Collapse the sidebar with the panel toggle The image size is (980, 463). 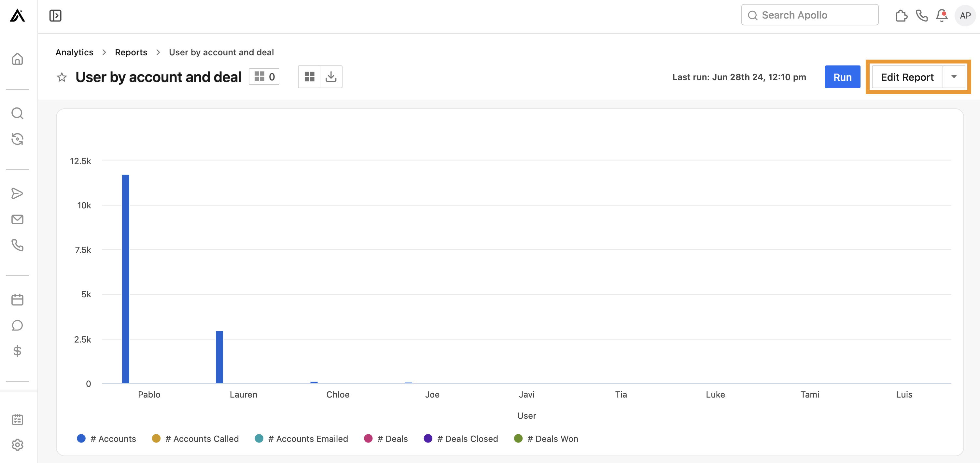pyautogui.click(x=55, y=15)
